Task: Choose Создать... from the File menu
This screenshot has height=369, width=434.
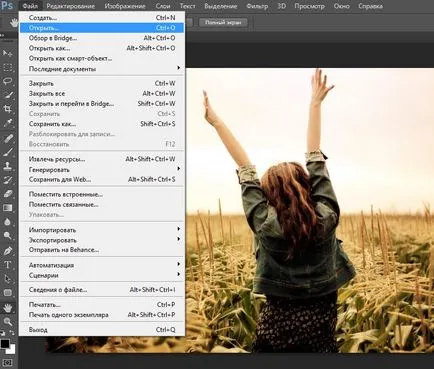Action: pos(102,18)
